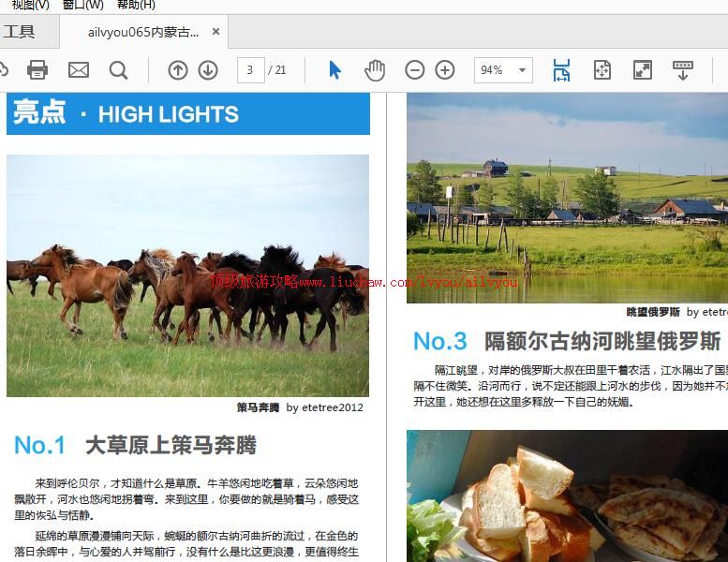This screenshot has height=562, width=728.
Task: Zoom in with the plus button
Action: pos(445,70)
